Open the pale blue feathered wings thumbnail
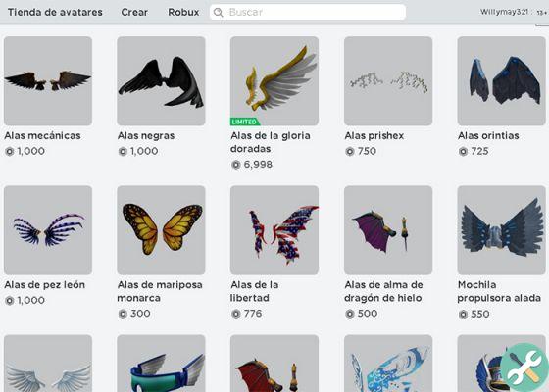549x392 pixels. (48, 364)
